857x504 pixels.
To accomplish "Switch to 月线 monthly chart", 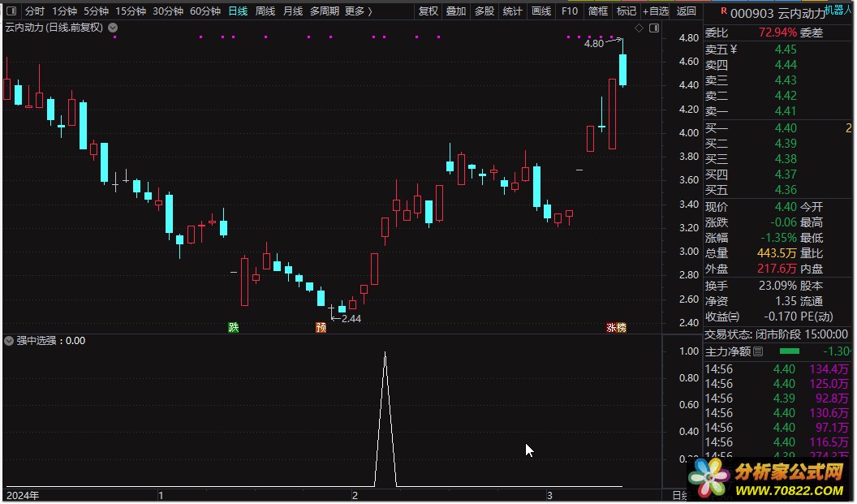I will (293, 11).
